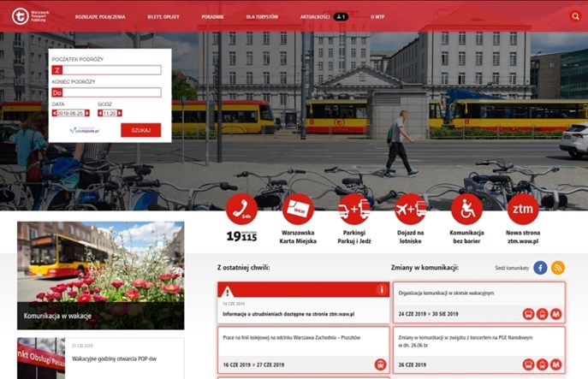Open the ztm Nowa strona icon
This screenshot has height=379, width=588.
pos(523,209)
